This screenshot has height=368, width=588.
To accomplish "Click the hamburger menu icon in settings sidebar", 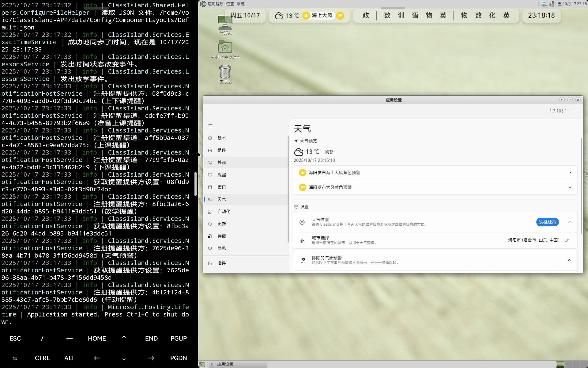I will pos(210,126).
